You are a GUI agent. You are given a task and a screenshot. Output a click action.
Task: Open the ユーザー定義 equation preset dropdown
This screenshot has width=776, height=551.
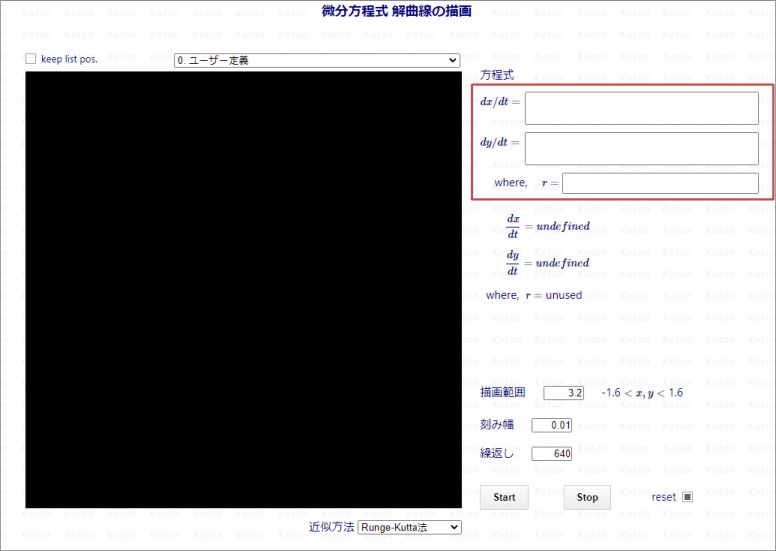(317, 60)
